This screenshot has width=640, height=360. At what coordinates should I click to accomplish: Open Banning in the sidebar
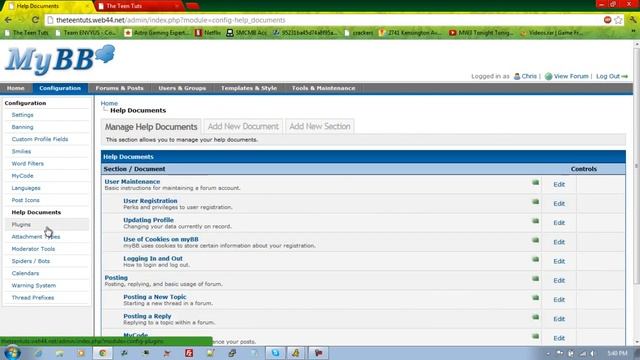[22, 127]
